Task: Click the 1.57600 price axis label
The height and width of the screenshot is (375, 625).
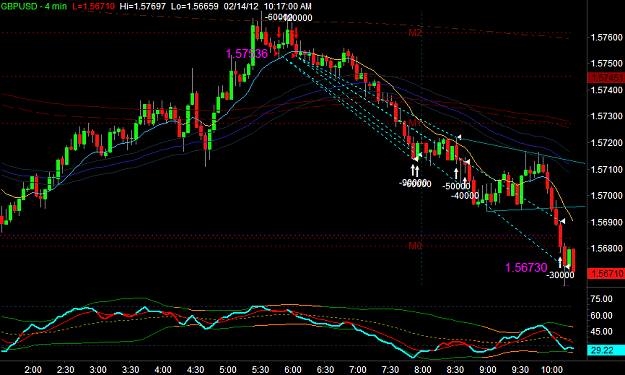Action: pyautogui.click(x=606, y=37)
